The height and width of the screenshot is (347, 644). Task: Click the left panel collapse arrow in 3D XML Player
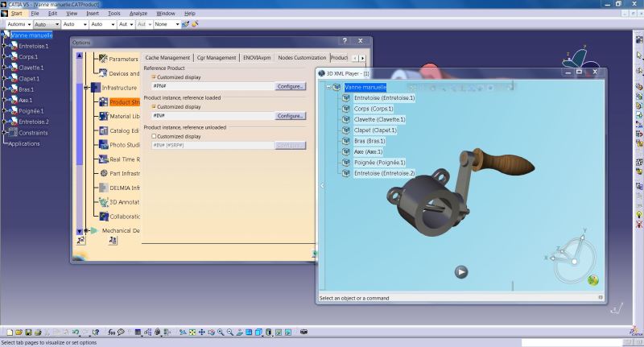(x=322, y=186)
